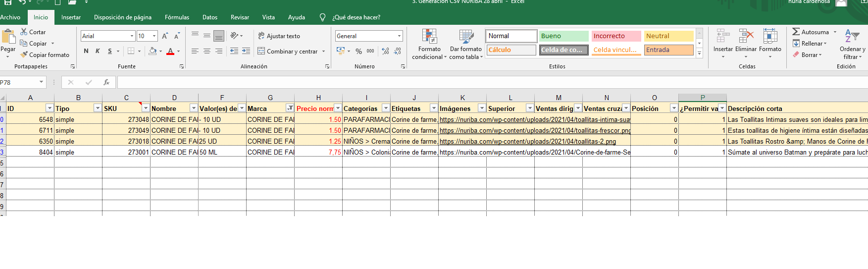
Task: Increase font size with the large A icon
Action: [165, 36]
